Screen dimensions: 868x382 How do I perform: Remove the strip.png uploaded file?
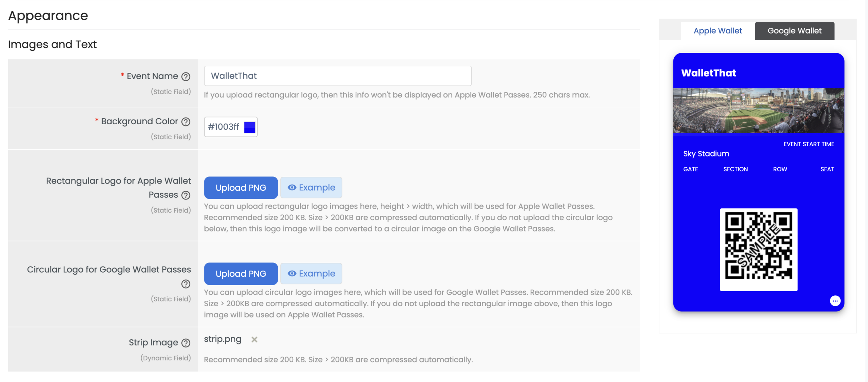(x=254, y=339)
